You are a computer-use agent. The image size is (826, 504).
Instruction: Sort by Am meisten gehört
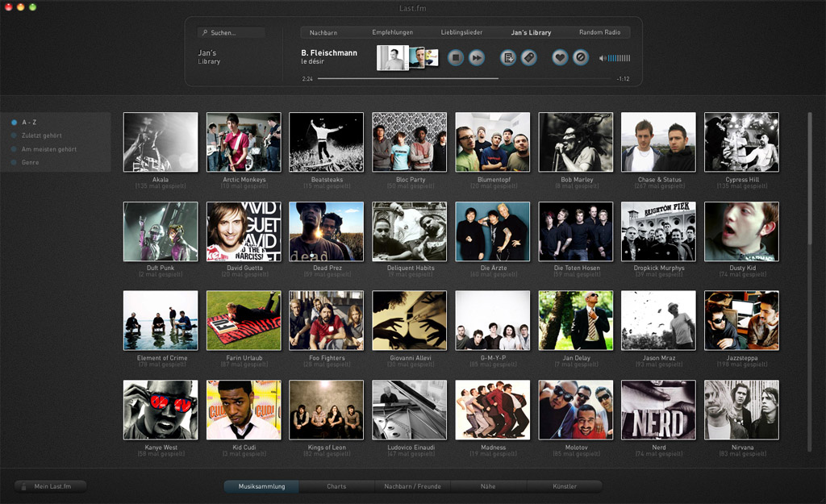click(49, 149)
